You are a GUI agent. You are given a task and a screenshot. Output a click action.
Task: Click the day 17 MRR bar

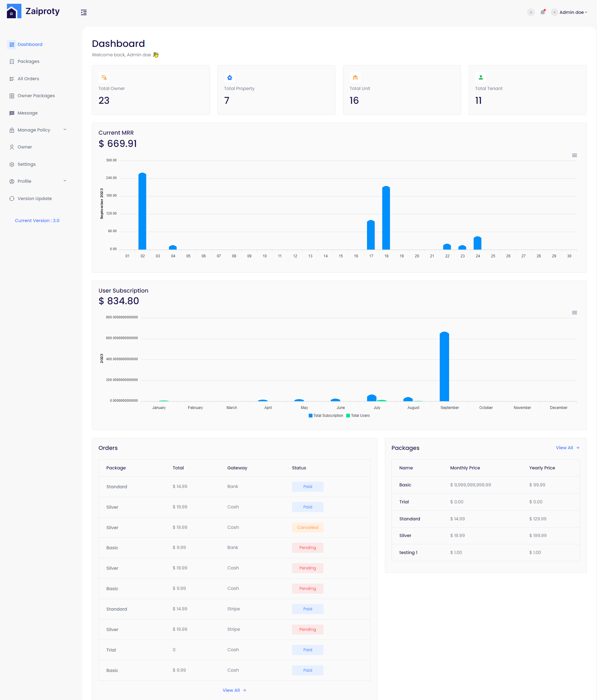pyautogui.click(x=371, y=235)
